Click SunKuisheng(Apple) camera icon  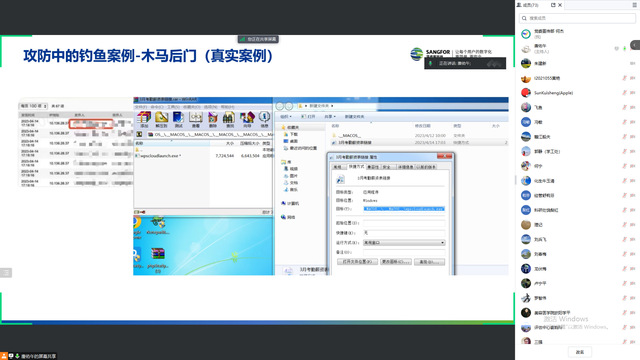632,93
